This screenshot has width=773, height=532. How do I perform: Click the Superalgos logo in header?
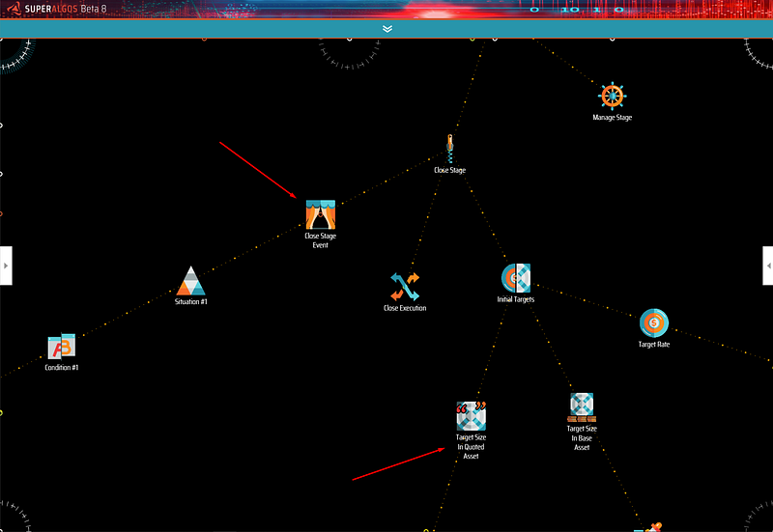click(14, 9)
